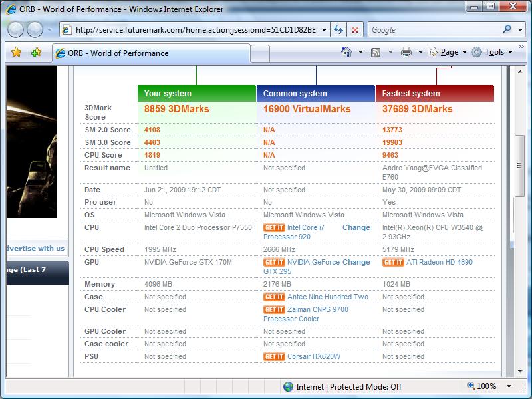This screenshot has width=532, height=399.
Task: Refresh the page with the refresh icon
Action: coord(338,30)
